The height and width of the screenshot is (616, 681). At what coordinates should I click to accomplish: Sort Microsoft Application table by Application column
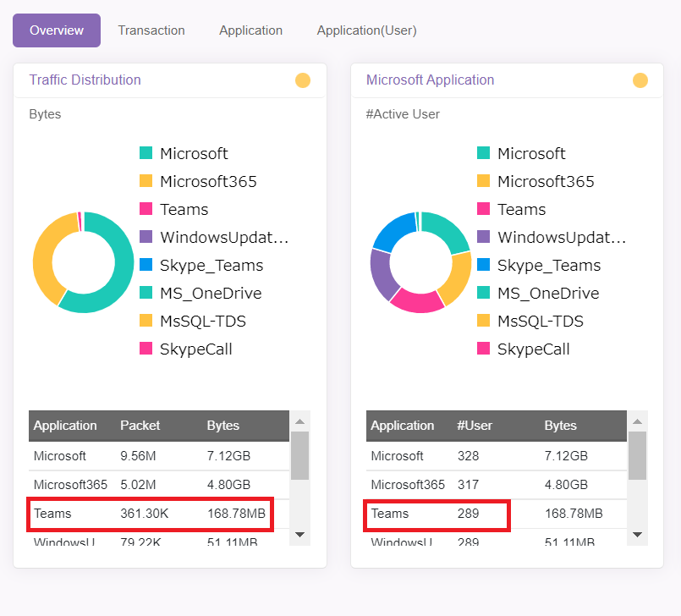coord(403,426)
